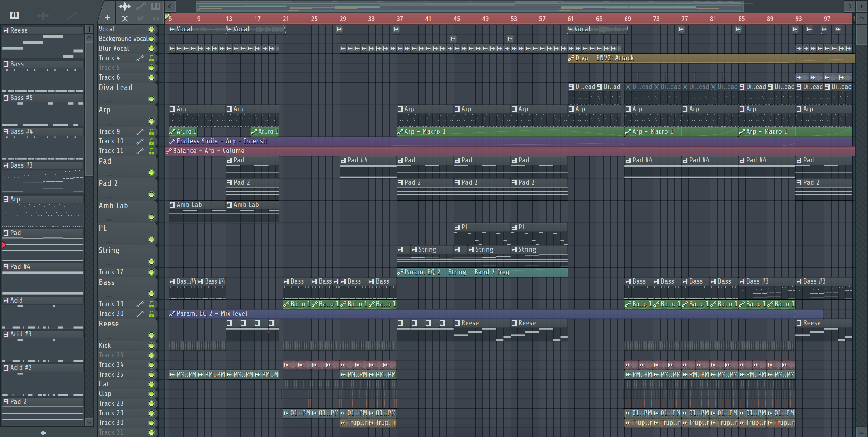This screenshot has width=868, height=437.
Task: Toggle the lock on Track 20
Action: pyautogui.click(x=152, y=314)
